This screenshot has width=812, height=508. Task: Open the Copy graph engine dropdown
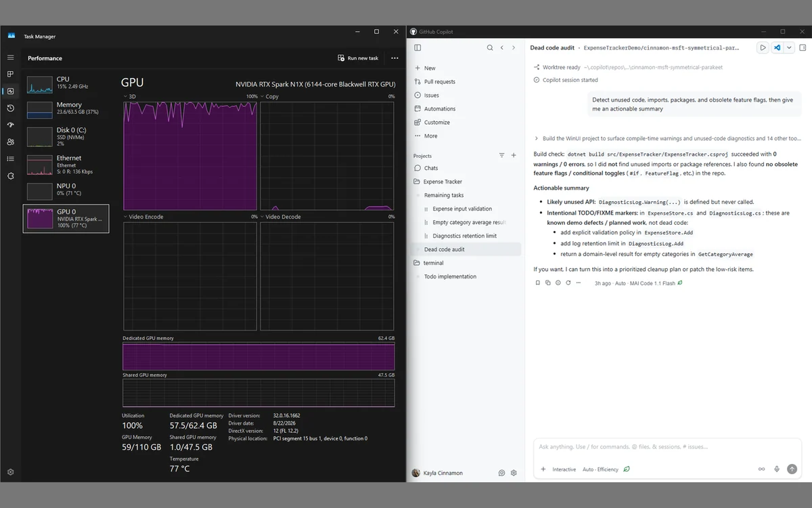269,97
